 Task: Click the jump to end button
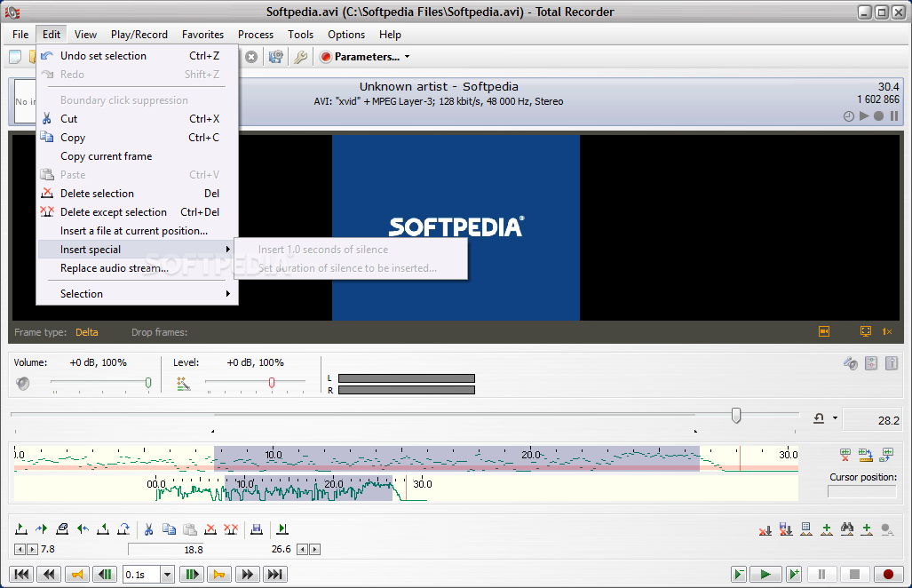pos(274,575)
